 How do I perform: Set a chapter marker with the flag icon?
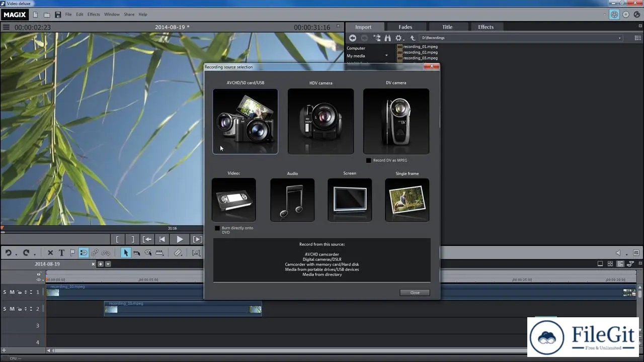[x=72, y=253]
